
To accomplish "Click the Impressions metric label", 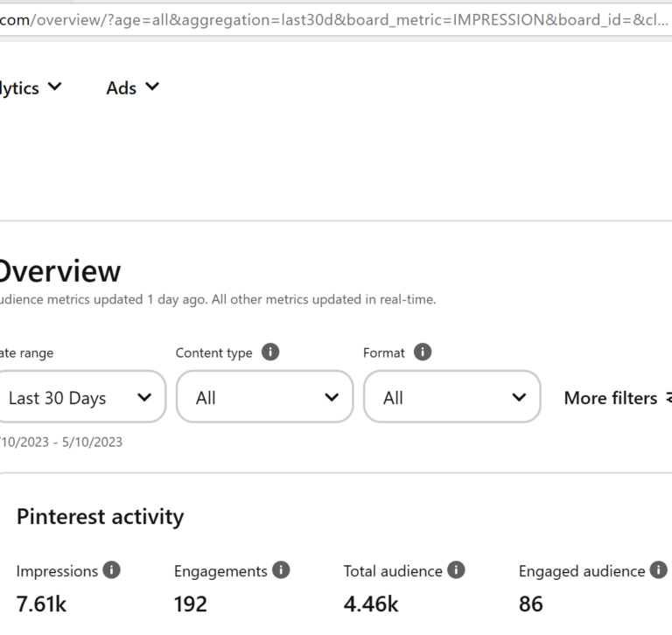I will click(x=57, y=571).
